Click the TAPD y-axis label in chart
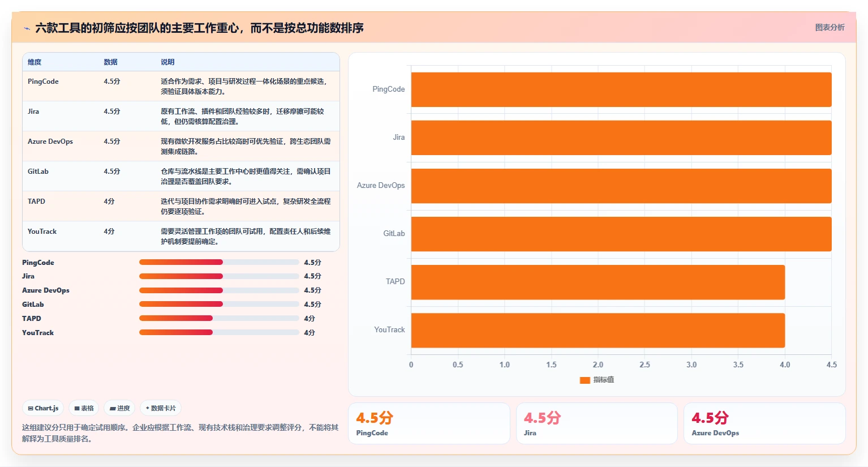 [x=396, y=282]
